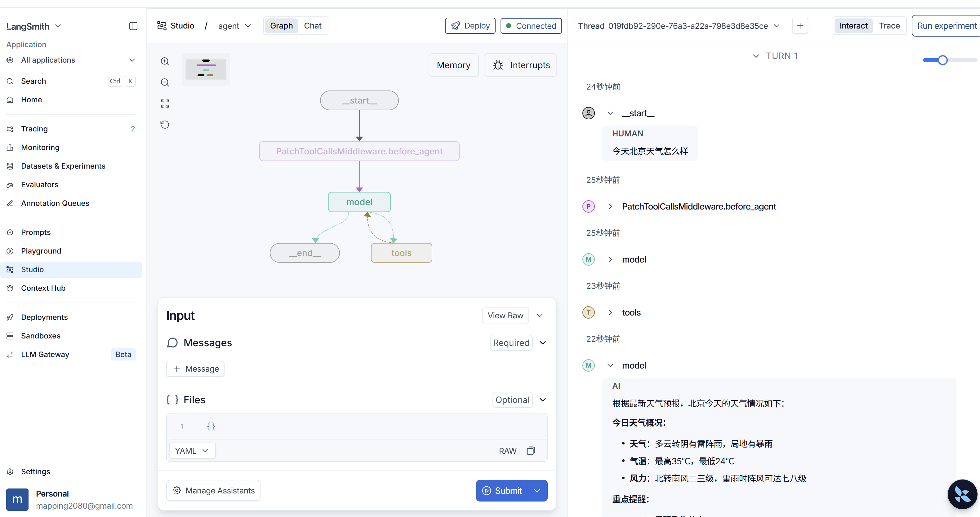Open the Memory panel
The image size is (980, 517).
click(x=453, y=65)
